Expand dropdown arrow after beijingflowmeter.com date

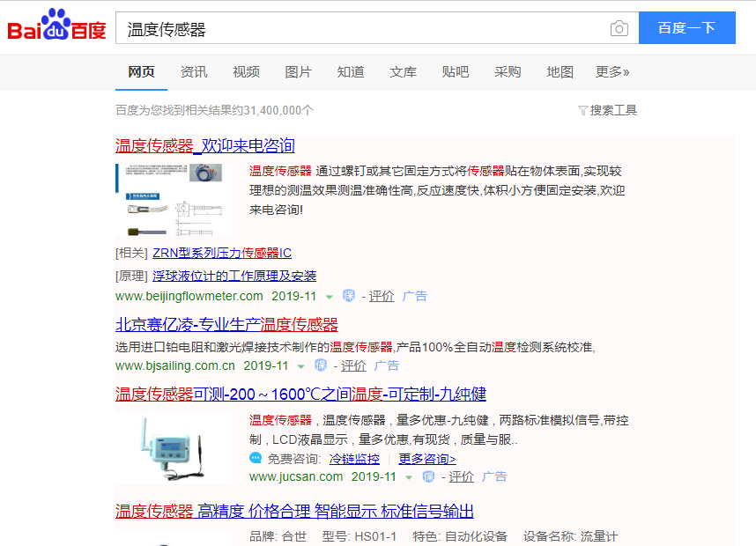pyautogui.click(x=330, y=297)
